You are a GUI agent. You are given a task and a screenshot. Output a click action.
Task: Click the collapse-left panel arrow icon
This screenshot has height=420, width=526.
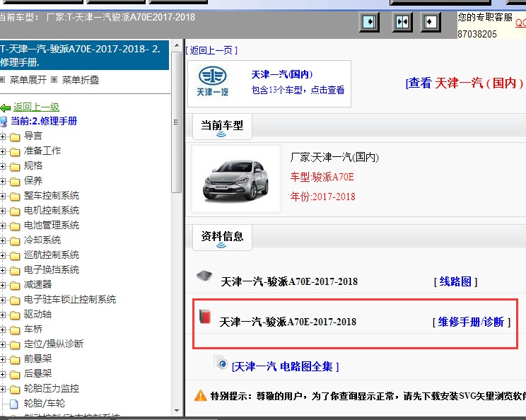(431, 22)
